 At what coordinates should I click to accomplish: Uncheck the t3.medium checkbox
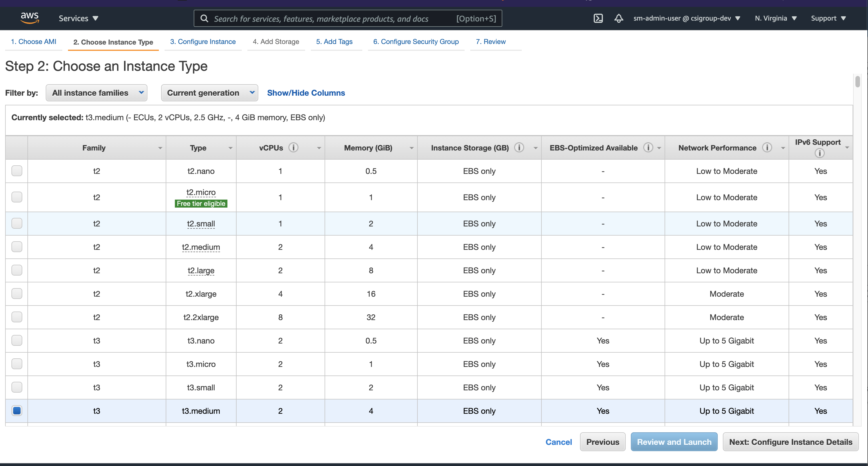tap(17, 410)
